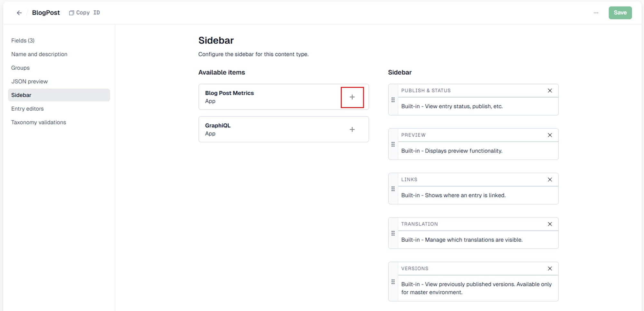
Task: Remove the Translation sidebar widget
Action: tap(550, 224)
